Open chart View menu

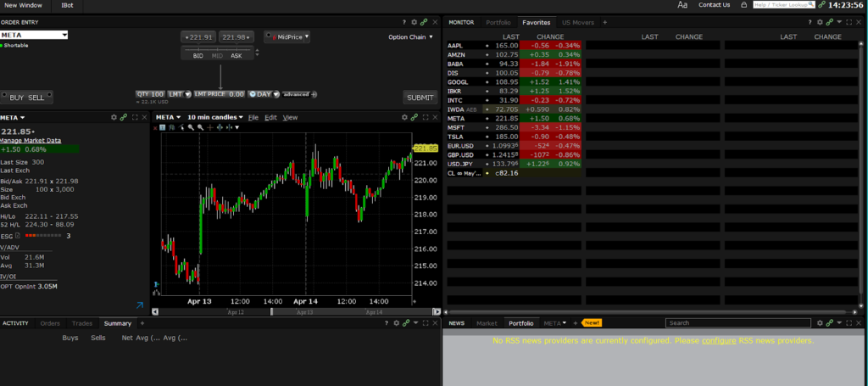tap(290, 117)
